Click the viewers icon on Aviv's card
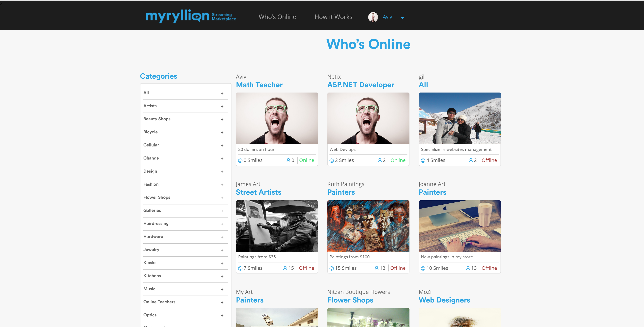Image resolution: width=644 pixels, height=327 pixels. point(288,160)
